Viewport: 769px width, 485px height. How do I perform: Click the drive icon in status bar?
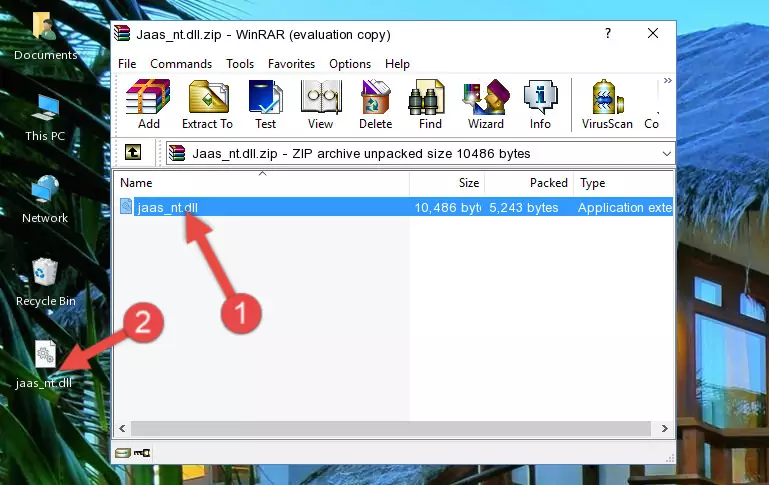pos(122,453)
